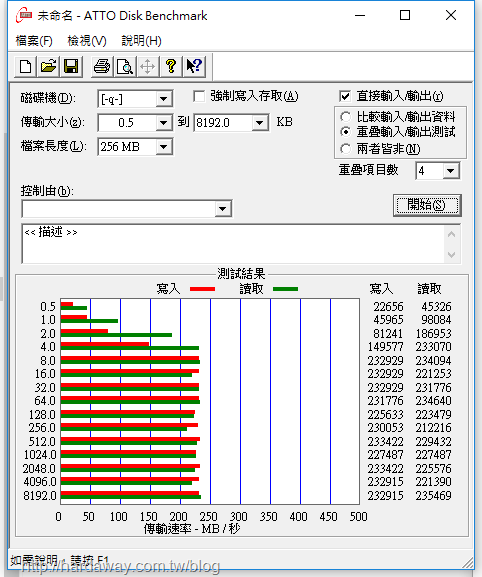This screenshot has height=577, width=482.
Task: Uncheck the 直接輸入/輸出 checkbox
Action: pyautogui.click(x=345, y=96)
